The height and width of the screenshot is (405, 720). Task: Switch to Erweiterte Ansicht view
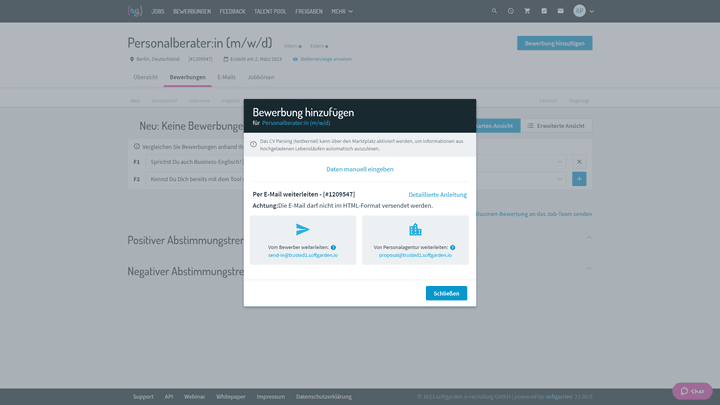[x=556, y=126]
